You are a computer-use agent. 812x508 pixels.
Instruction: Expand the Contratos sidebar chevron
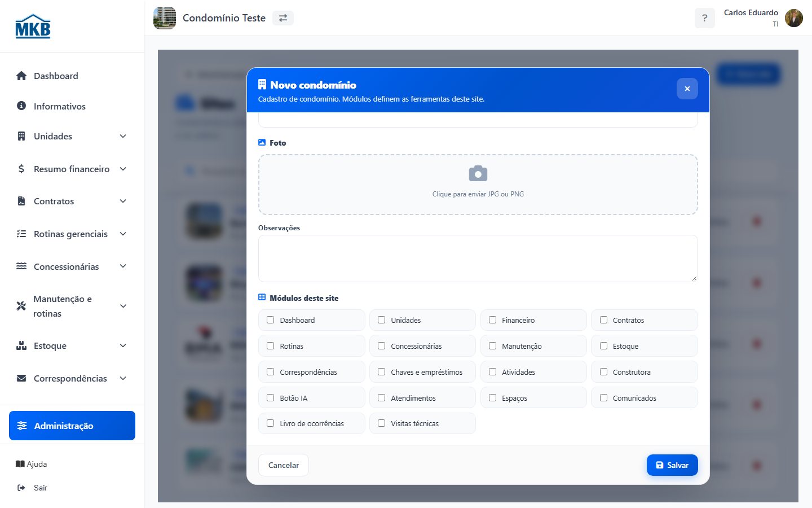pos(123,201)
